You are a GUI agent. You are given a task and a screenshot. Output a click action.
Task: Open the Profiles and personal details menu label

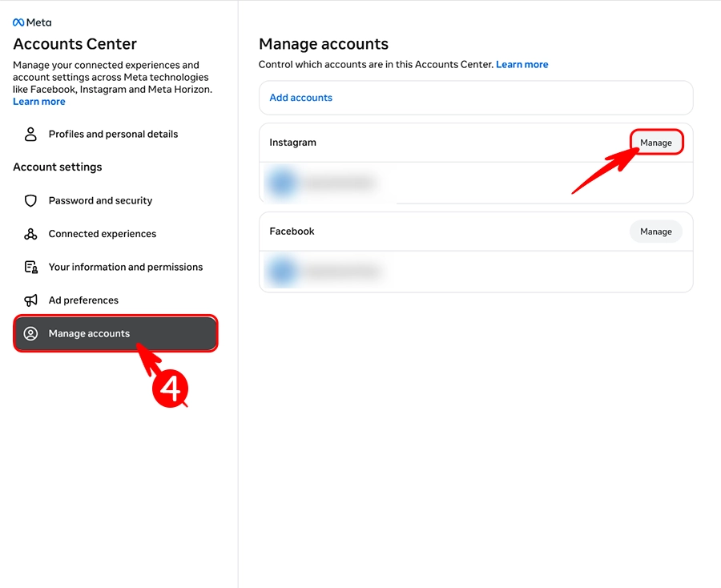click(x=113, y=135)
